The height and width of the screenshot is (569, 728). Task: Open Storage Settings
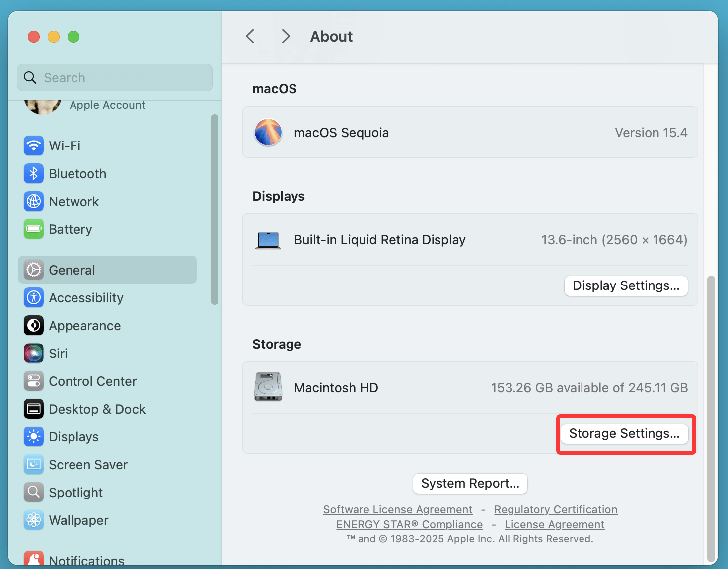pyautogui.click(x=625, y=433)
